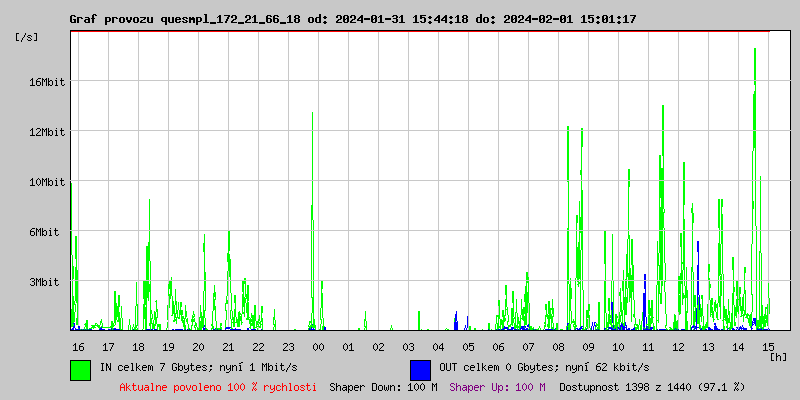Click the 00 hour mark on time axis
Image resolution: width=800 pixels, height=400 pixels.
click(318, 346)
